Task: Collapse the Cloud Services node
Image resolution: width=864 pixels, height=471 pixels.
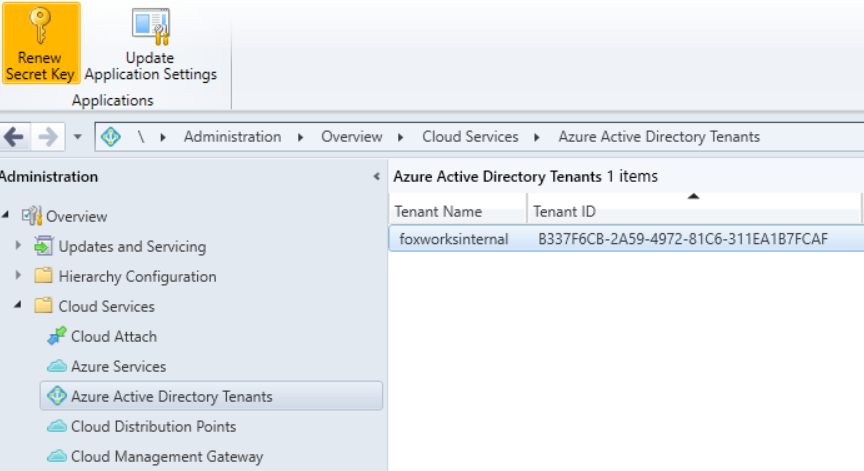Action: [18, 304]
